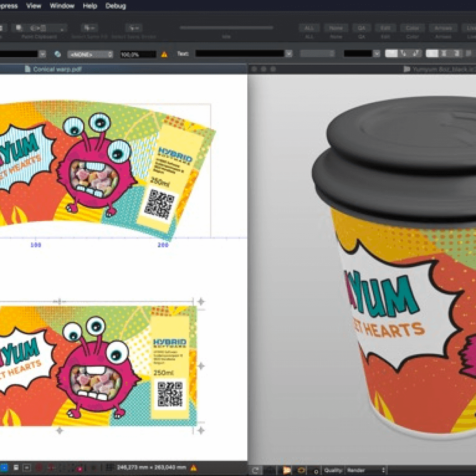Open the Window menu
476x476 pixels.
coord(62,6)
